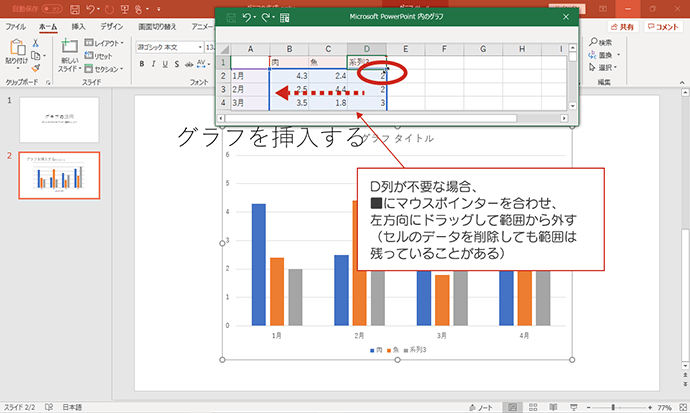Click the undo icon in graph window
This screenshot has height=413, width=690.
pos(246,17)
